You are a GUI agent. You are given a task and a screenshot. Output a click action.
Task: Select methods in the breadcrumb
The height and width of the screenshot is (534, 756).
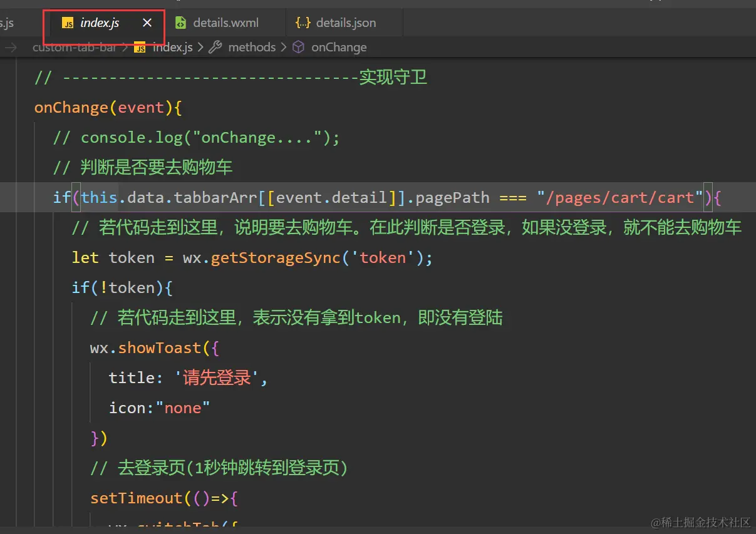click(252, 47)
